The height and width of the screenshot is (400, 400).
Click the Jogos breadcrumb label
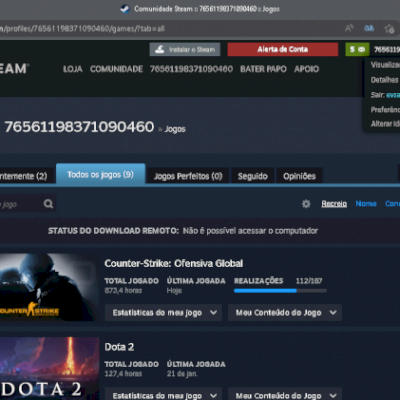(175, 129)
